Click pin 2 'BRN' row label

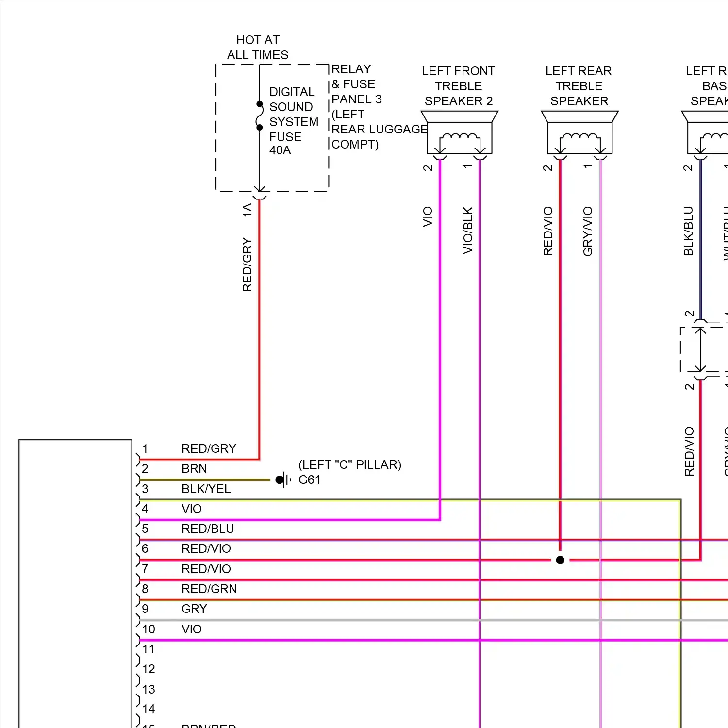click(x=194, y=468)
